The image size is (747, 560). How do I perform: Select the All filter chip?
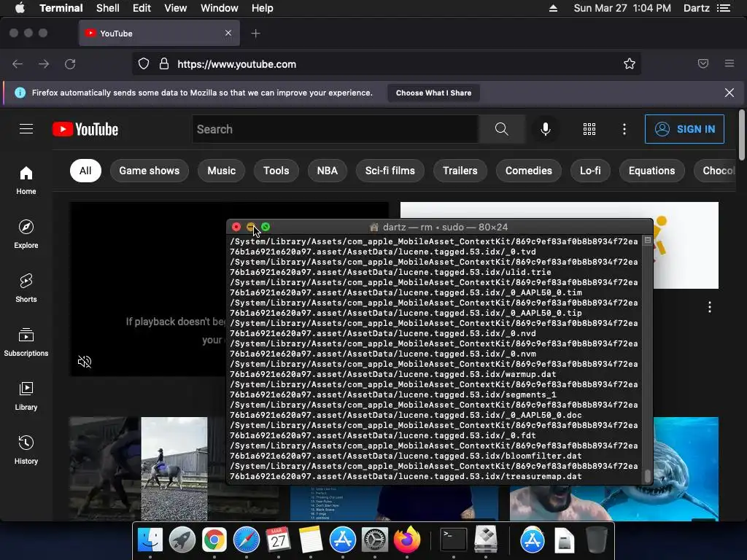click(85, 171)
